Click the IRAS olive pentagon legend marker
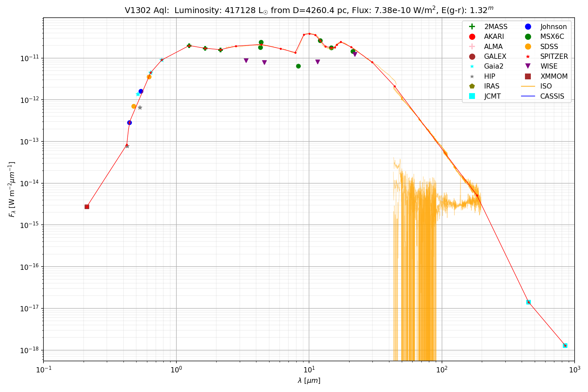This screenshot has width=588, height=392. click(472, 86)
